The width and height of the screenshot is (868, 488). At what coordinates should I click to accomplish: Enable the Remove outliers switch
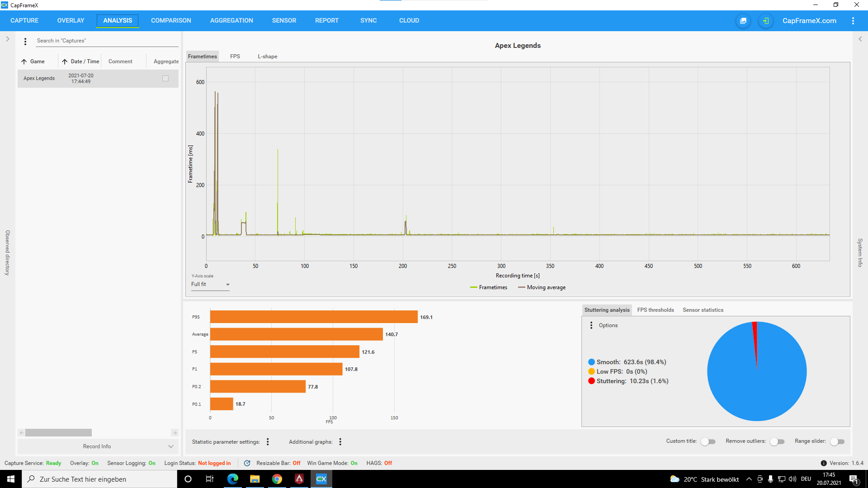pyautogui.click(x=777, y=441)
